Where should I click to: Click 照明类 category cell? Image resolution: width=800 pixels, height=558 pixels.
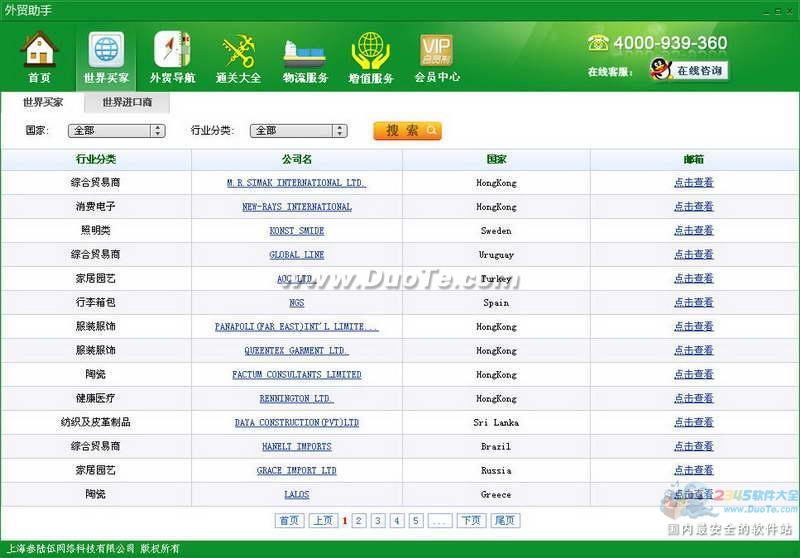pyautogui.click(x=96, y=231)
